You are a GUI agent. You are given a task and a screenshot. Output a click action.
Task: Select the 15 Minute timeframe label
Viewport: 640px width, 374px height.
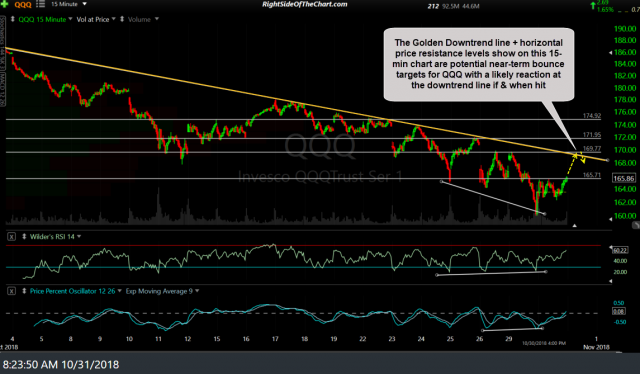(x=64, y=4)
